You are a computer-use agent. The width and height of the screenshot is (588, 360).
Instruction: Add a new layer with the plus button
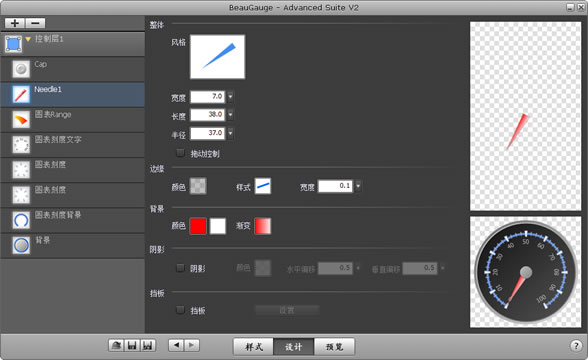tap(15, 23)
